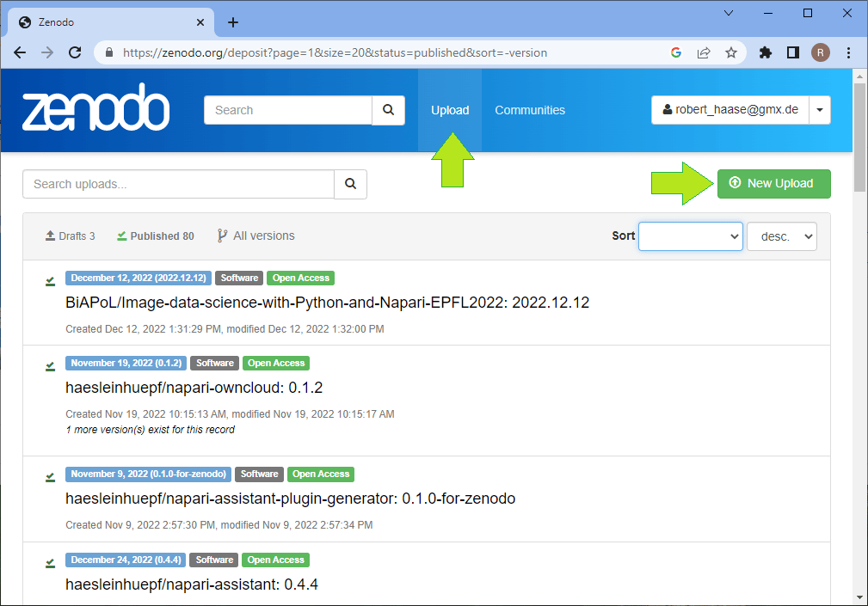The image size is (868, 606).
Task: Click the browser reload icon
Action: 75,52
